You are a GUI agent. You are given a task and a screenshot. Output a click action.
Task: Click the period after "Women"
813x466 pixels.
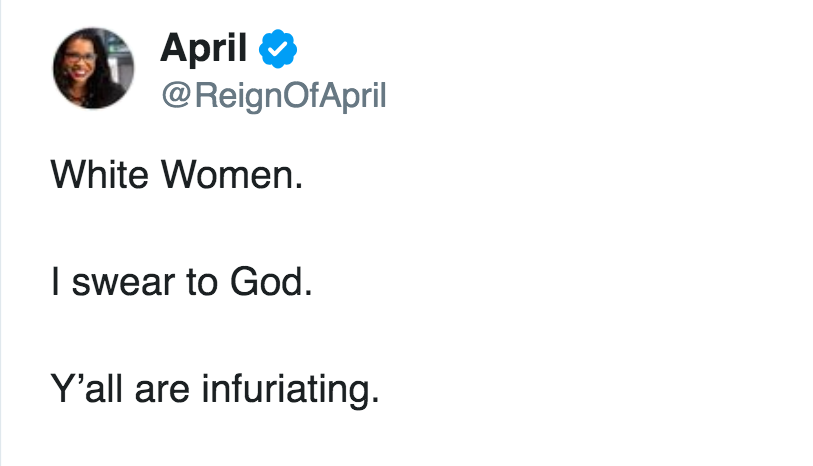click(297, 188)
